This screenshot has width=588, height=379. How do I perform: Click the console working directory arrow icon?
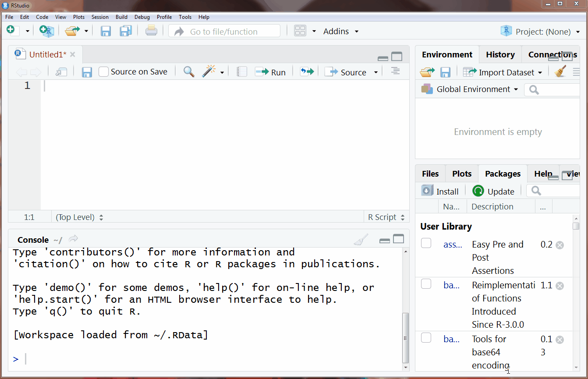[73, 239]
